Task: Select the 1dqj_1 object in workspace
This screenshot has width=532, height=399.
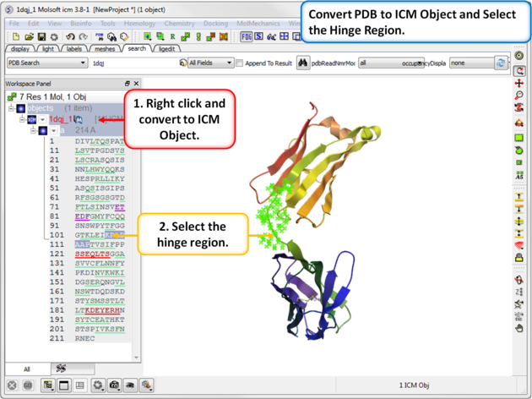Action: click(x=61, y=120)
